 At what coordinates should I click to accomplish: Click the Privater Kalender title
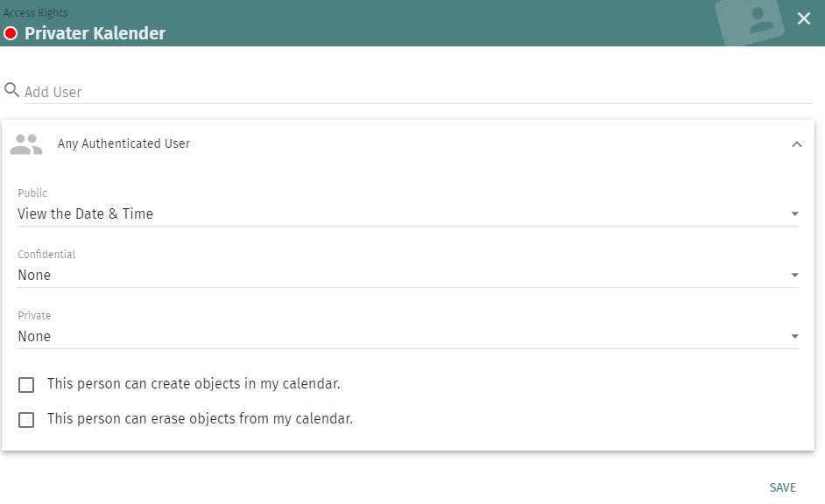pyautogui.click(x=95, y=34)
